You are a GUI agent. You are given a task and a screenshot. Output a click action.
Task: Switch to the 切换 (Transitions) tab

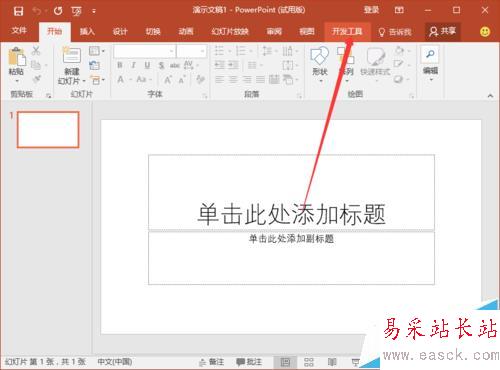(153, 32)
